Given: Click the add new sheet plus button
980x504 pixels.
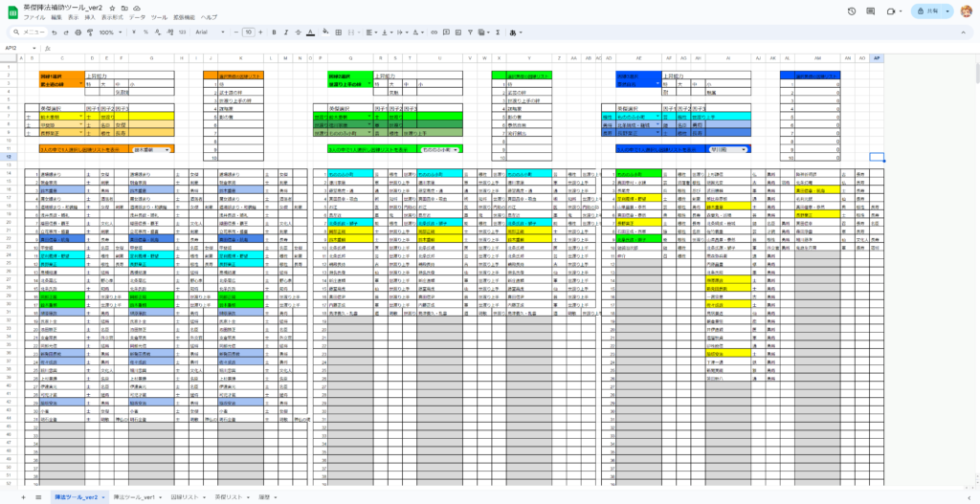Looking at the screenshot, I should (x=24, y=498).
